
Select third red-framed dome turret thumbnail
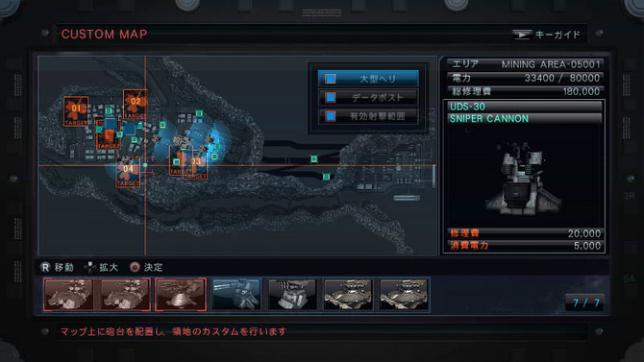point(181,294)
